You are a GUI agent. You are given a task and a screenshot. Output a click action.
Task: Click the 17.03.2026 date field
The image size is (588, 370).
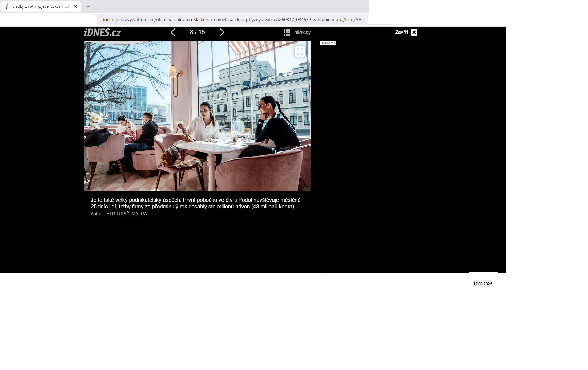tap(482, 284)
